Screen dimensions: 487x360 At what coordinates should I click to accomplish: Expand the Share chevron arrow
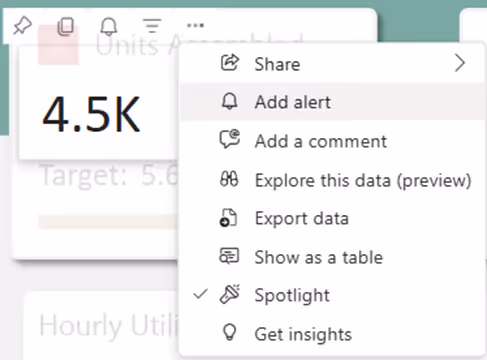point(460,63)
